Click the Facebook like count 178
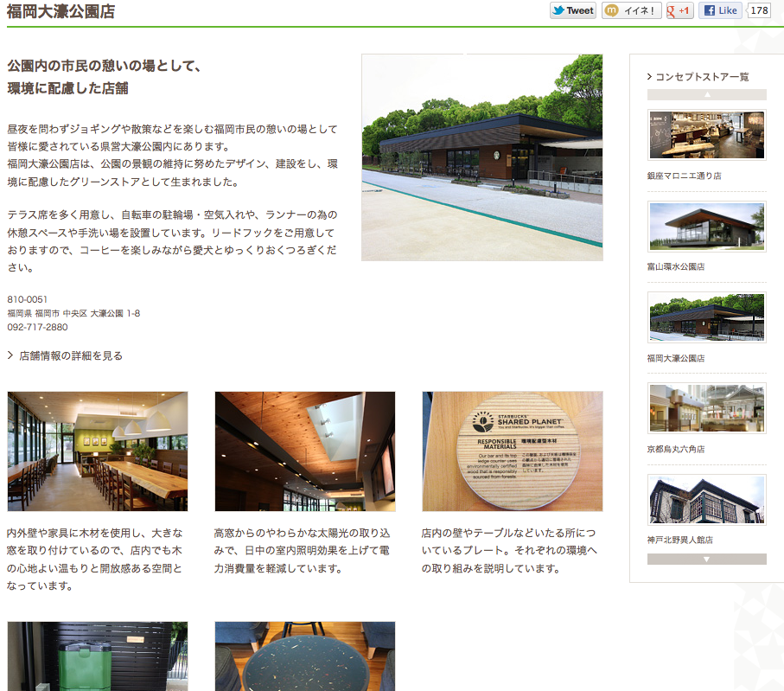 click(x=759, y=10)
